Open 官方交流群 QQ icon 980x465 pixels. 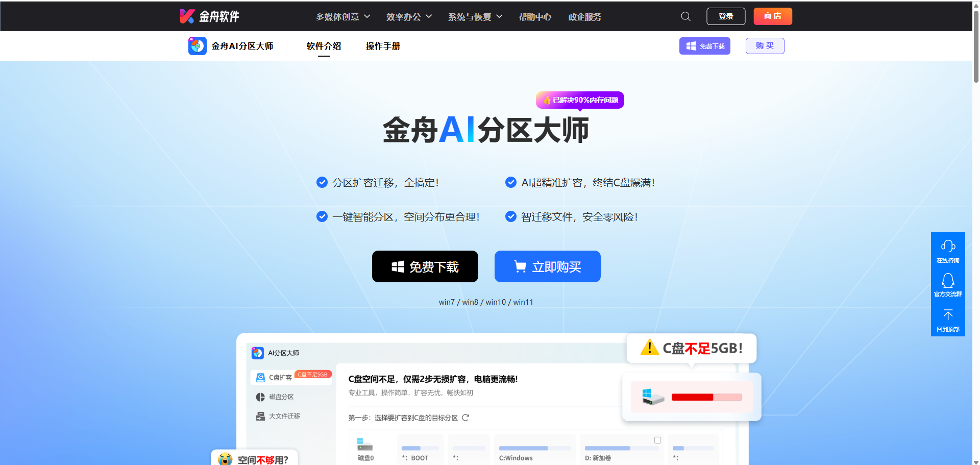click(x=948, y=280)
